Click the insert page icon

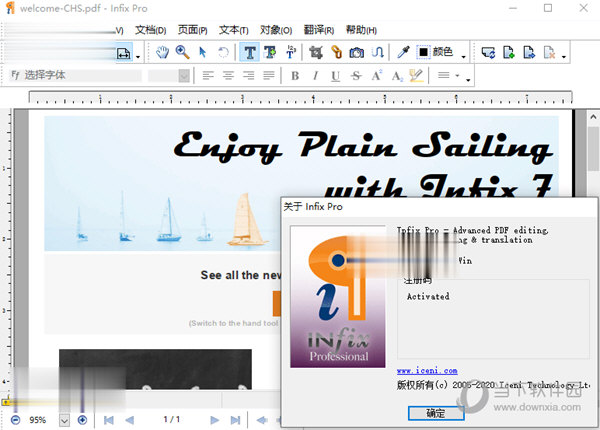click(509, 52)
